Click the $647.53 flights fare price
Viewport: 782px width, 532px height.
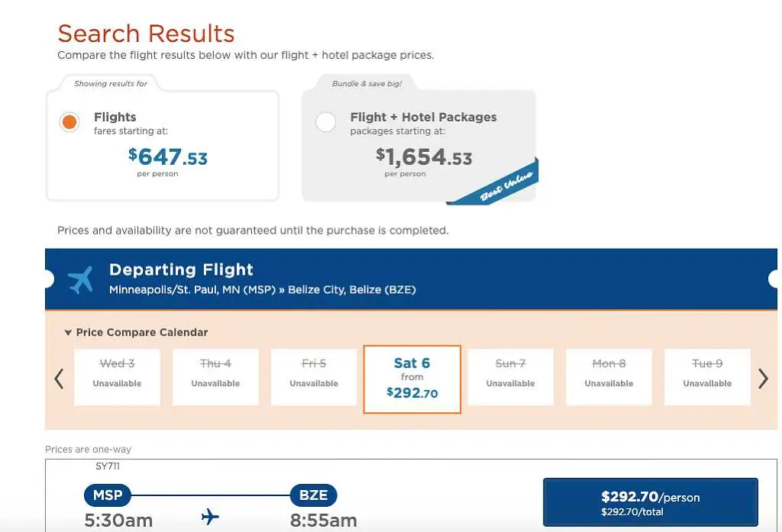coord(167,157)
